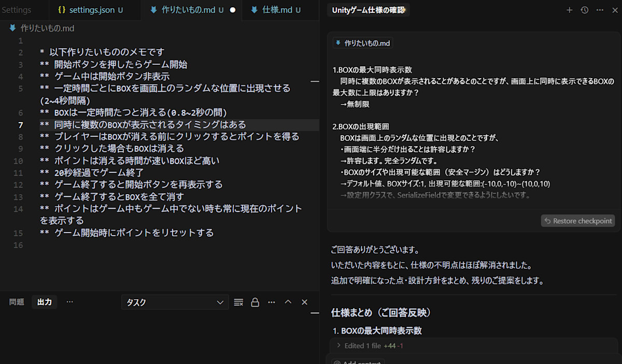Click the chat reply ご回答ありがとうございます。

pos(375,250)
